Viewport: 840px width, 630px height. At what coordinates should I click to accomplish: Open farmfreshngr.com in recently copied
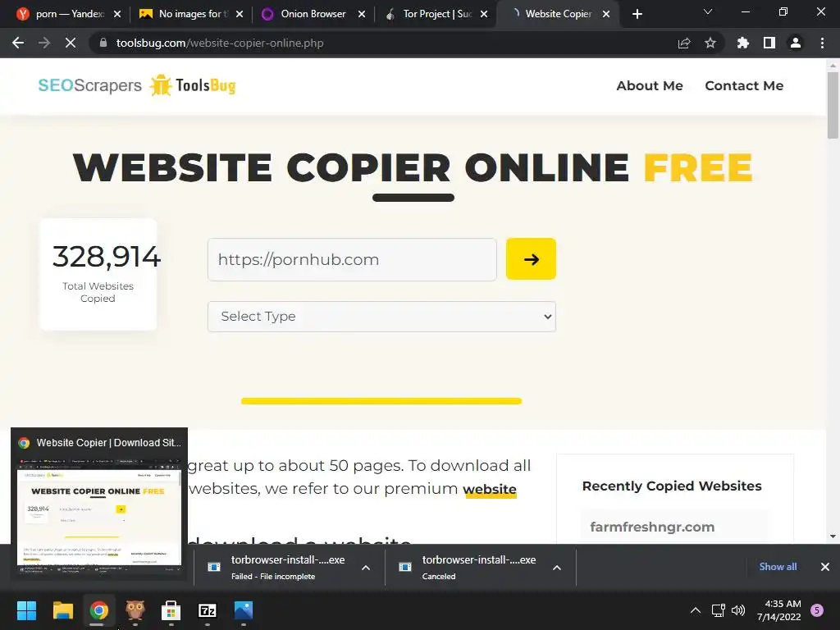click(x=652, y=527)
